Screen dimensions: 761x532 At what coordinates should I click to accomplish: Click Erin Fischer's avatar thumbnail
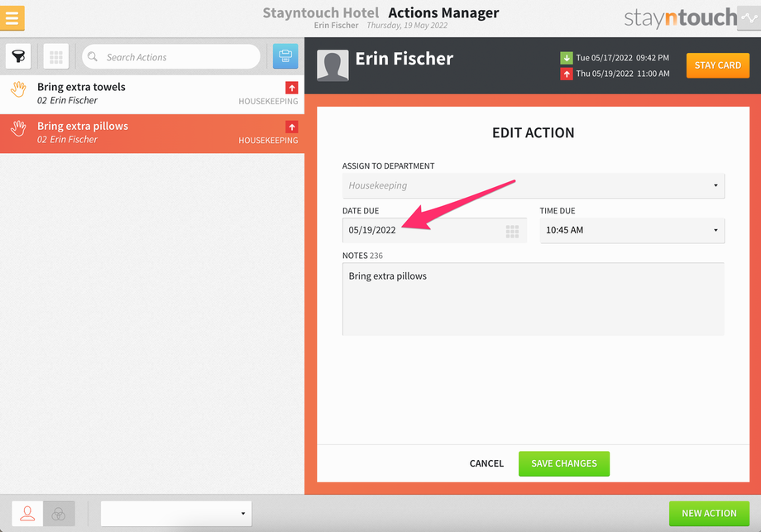click(x=333, y=65)
